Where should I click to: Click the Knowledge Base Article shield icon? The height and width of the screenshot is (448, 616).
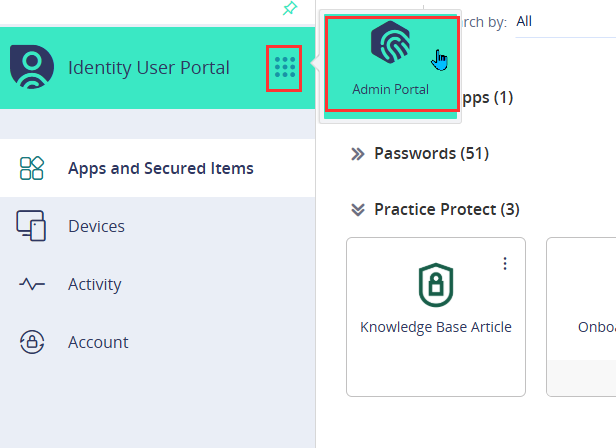pos(436,285)
